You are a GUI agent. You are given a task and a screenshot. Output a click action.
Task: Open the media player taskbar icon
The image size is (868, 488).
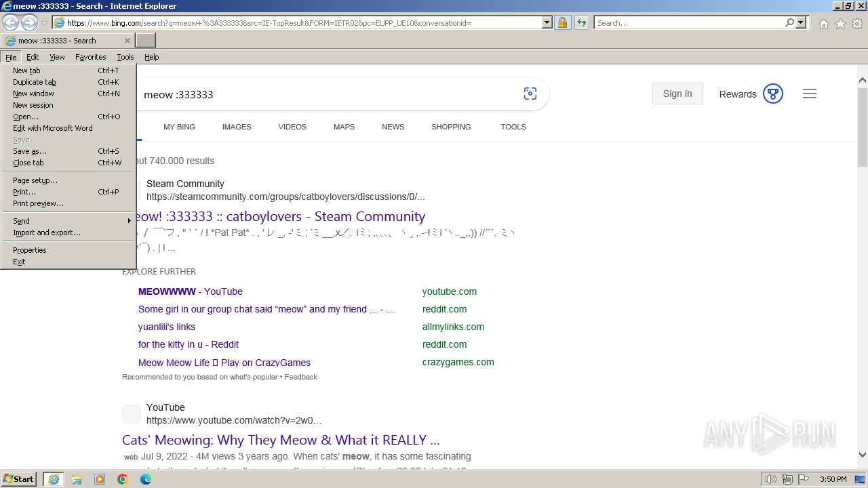pos(100,479)
